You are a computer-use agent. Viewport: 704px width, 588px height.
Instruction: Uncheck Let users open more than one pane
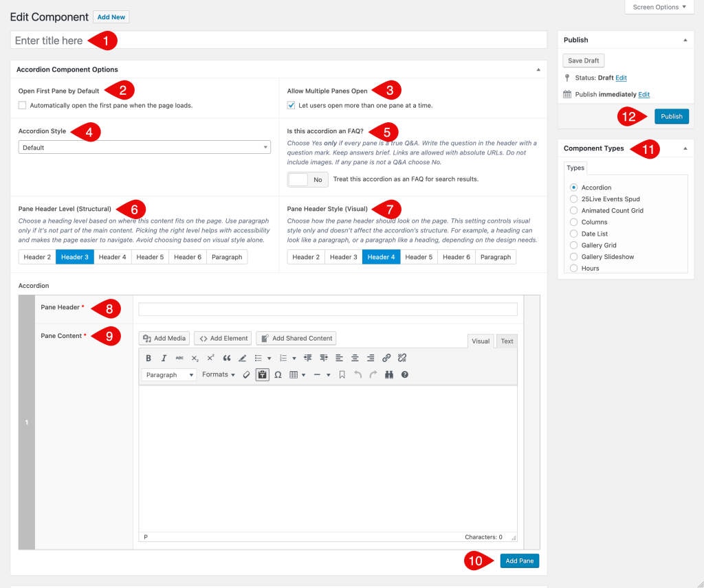point(291,104)
